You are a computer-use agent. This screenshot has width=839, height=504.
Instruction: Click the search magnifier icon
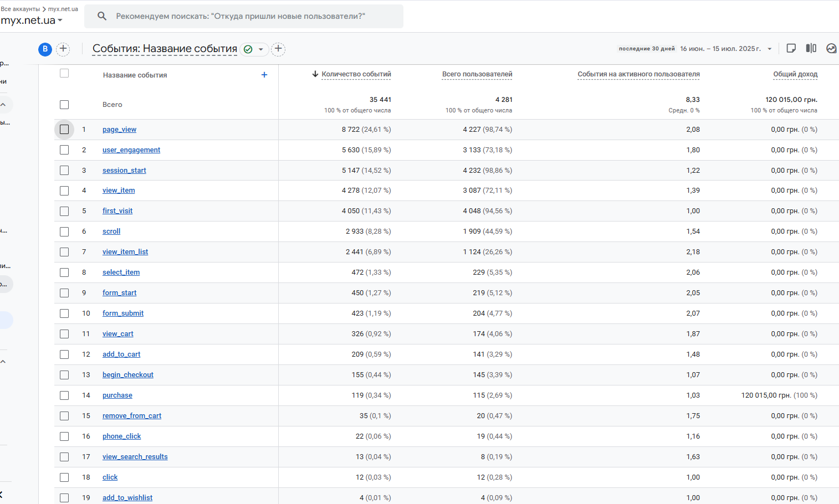tap(102, 16)
